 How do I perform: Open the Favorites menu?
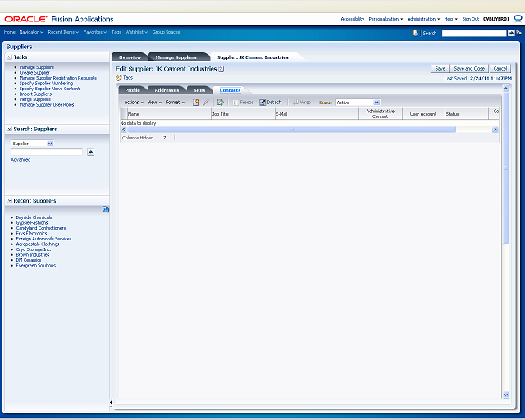click(x=95, y=32)
